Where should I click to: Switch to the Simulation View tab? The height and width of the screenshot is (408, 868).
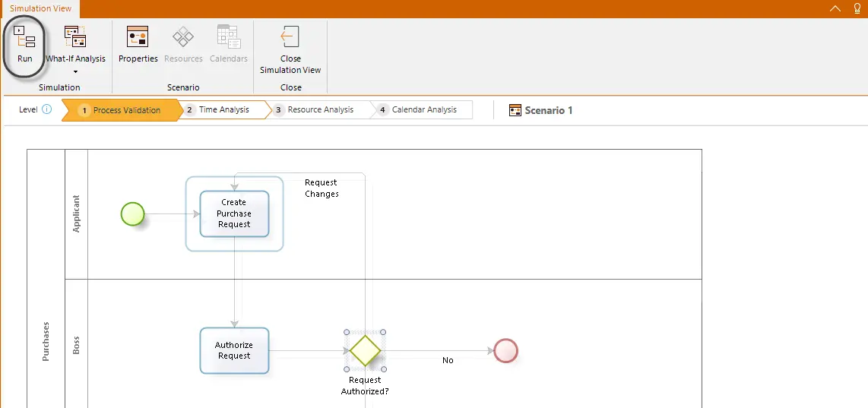[x=40, y=9]
